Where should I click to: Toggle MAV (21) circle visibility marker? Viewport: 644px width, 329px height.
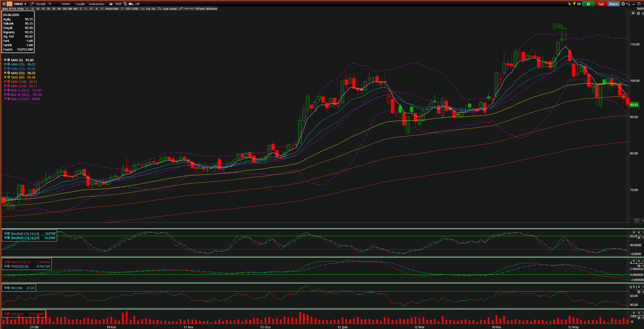(x=9, y=69)
